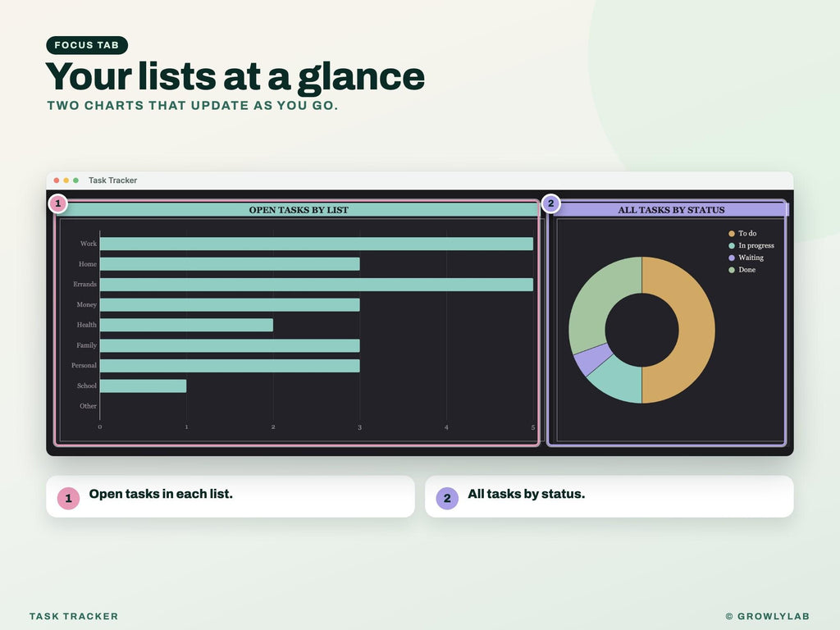This screenshot has height=630, width=840.
Task: Click the TASK TRACKER footer text
Action: click(73, 616)
